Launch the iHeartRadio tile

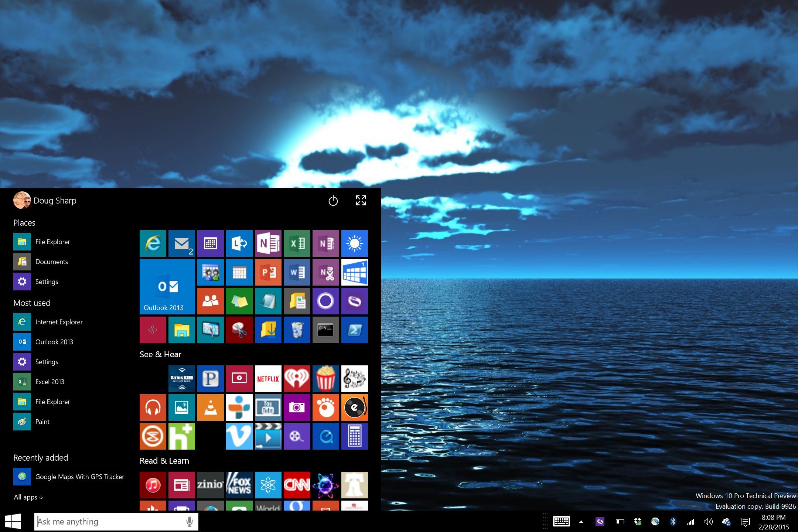tap(297, 379)
